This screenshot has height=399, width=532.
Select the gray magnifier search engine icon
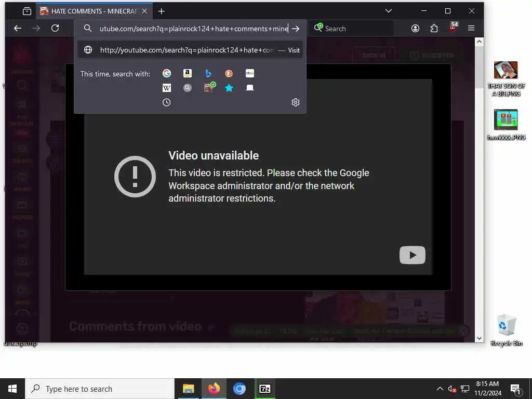point(187,88)
